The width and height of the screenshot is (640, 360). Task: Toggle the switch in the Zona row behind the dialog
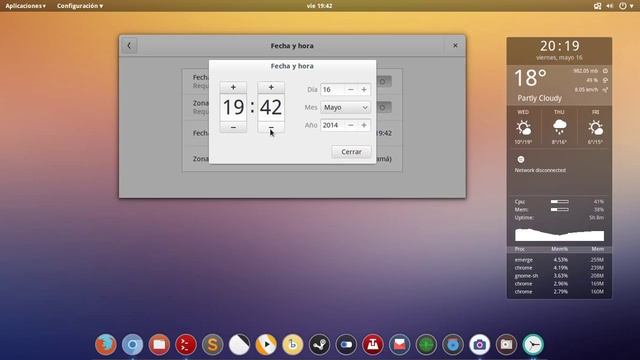tap(383, 107)
